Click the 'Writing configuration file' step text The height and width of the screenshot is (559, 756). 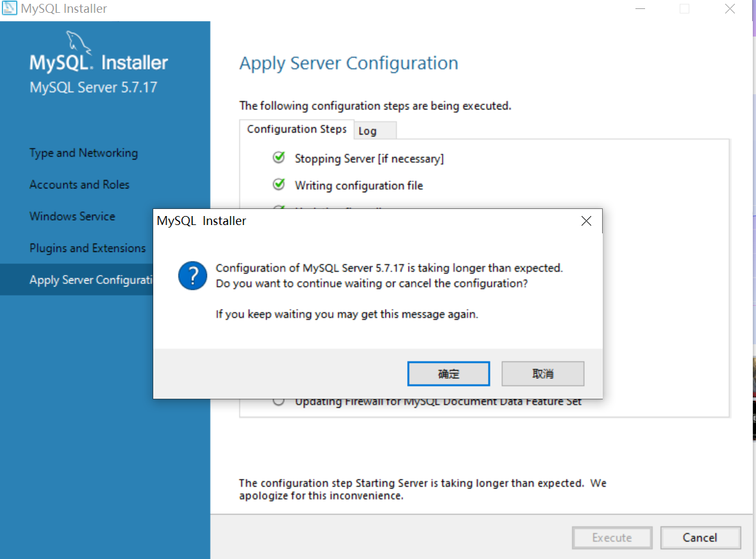358,185
